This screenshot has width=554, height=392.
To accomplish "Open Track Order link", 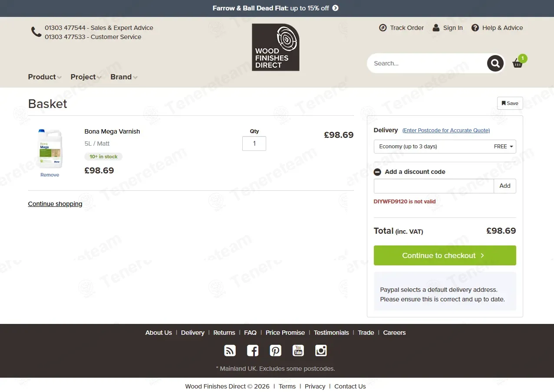I will click(x=407, y=28).
